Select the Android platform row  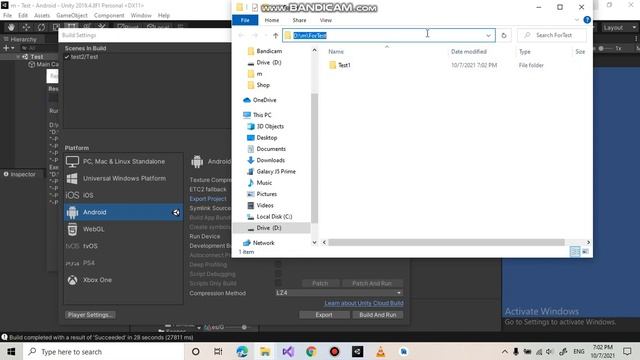pyautogui.click(x=123, y=212)
